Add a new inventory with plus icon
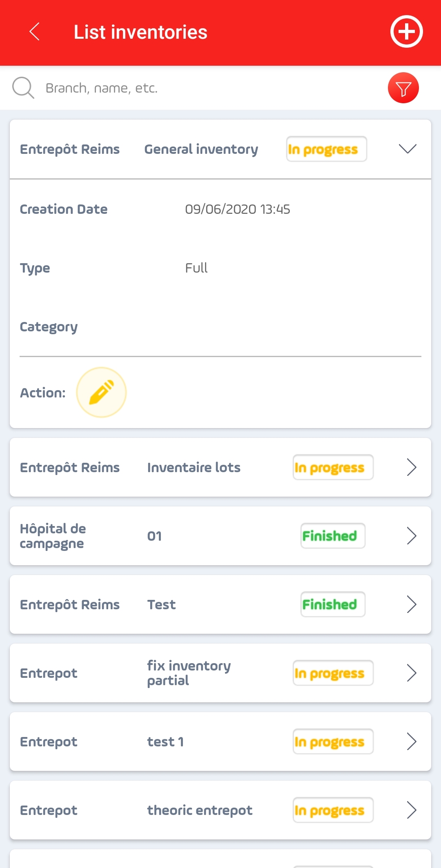 pyautogui.click(x=406, y=32)
